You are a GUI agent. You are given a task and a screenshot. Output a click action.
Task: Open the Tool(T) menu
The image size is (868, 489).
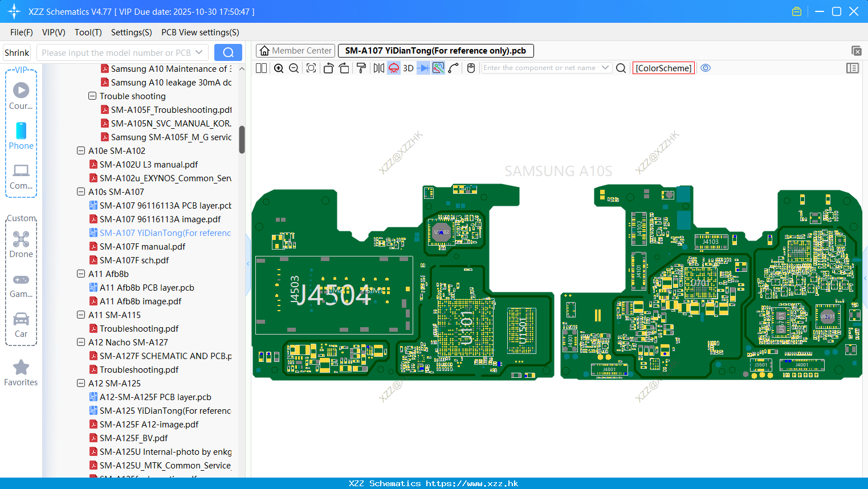pyautogui.click(x=88, y=32)
